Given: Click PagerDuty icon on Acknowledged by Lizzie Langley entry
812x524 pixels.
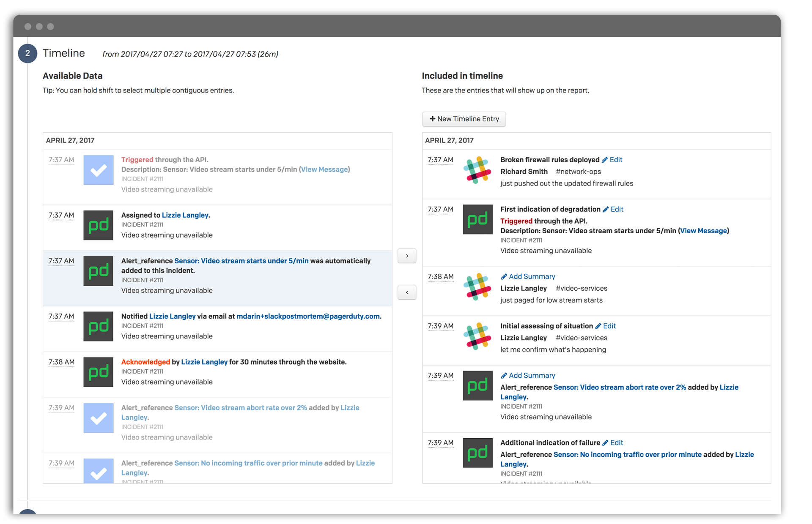Looking at the screenshot, I should tap(98, 372).
